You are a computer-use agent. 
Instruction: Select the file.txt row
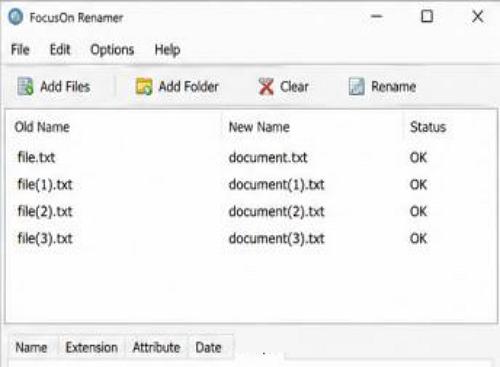(251, 157)
